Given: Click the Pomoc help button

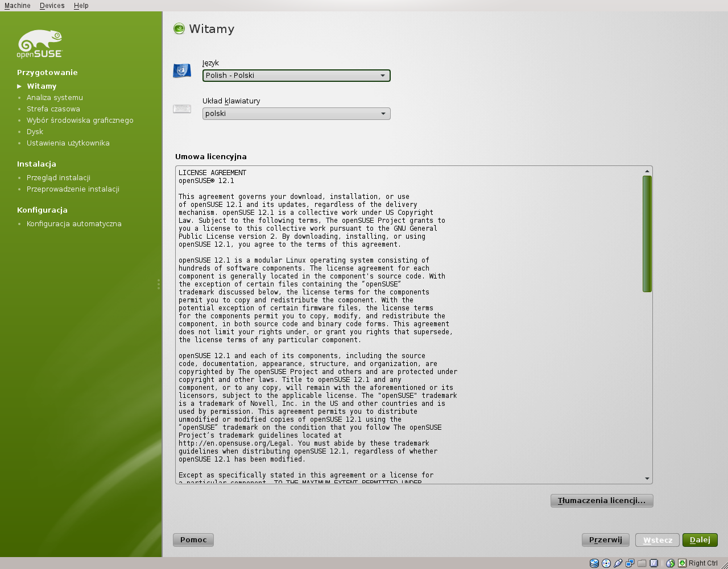Looking at the screenshot, I should coord(193,540).
